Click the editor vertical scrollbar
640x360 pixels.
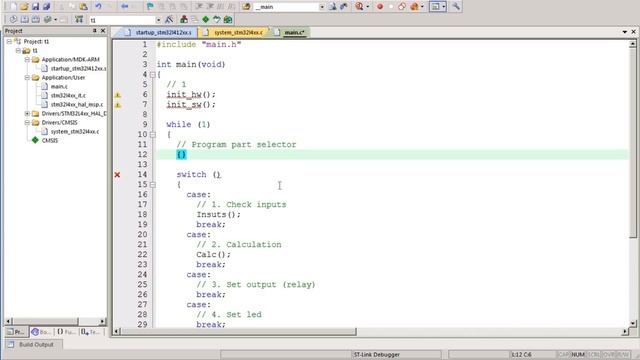633,183
